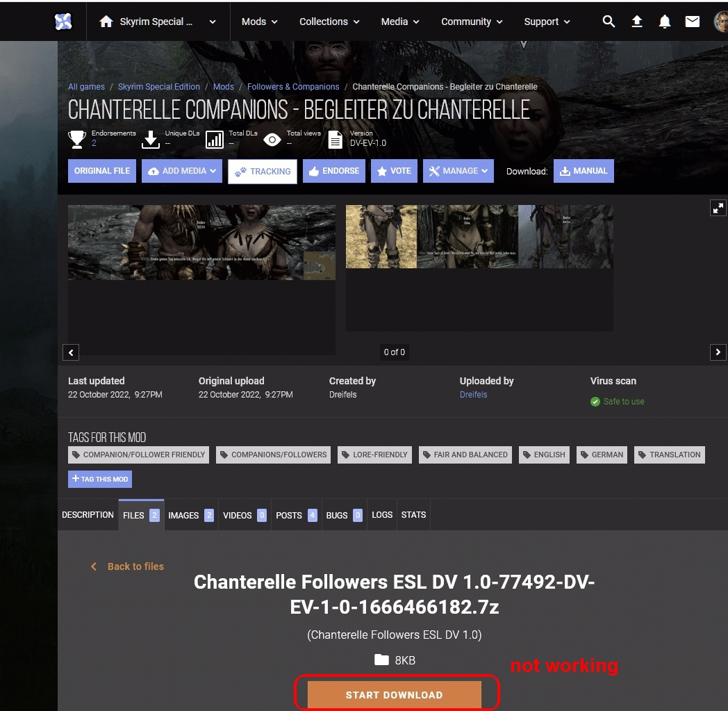
Task: Expand the image gallery to fullscreen
Action: pyautogui.click(x=718, y=208)
